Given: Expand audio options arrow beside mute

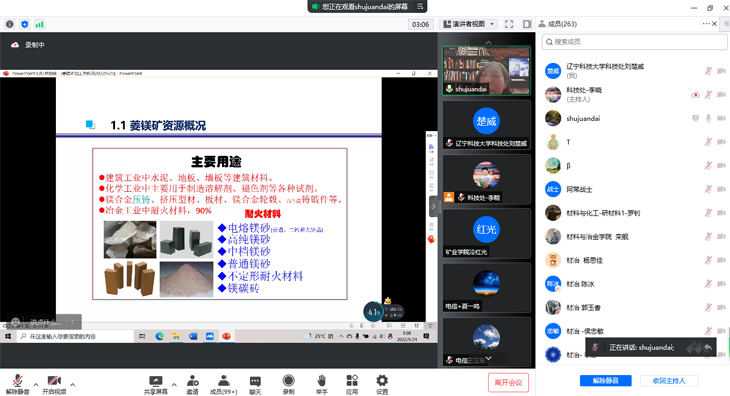Looking at the screenshot, I should point(36,385).
